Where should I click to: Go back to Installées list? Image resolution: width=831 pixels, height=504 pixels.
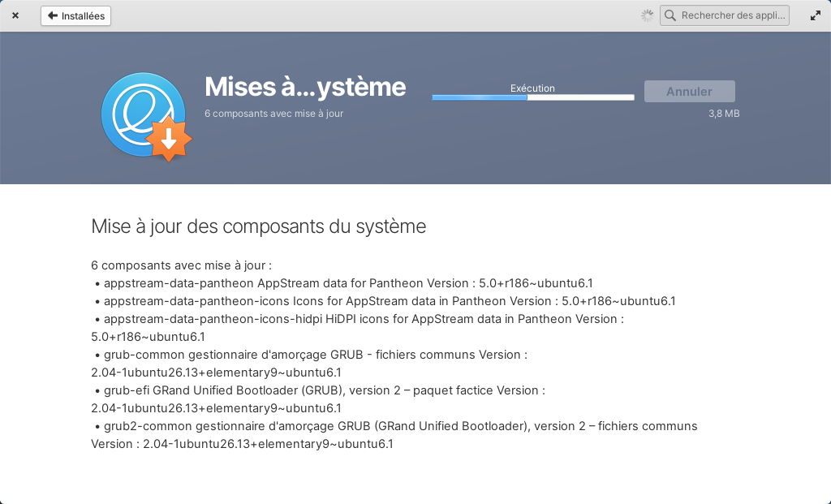(x=75, y=16)
